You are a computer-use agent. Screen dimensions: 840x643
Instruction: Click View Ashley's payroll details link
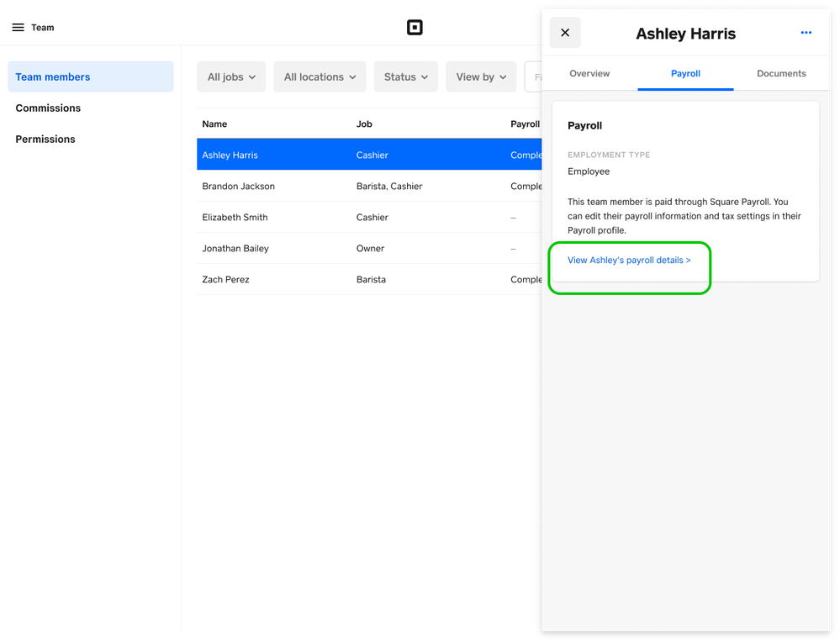coord(629,261)
